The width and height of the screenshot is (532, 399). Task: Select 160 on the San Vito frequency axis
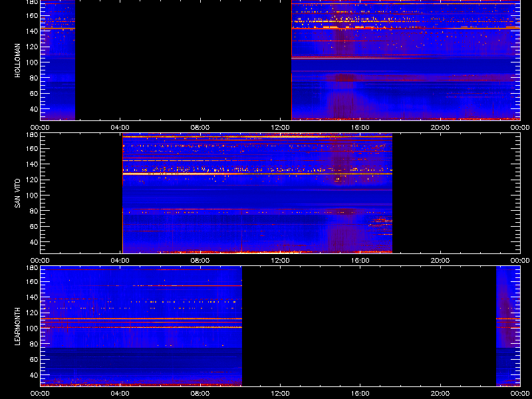click(x=33, y=148)
